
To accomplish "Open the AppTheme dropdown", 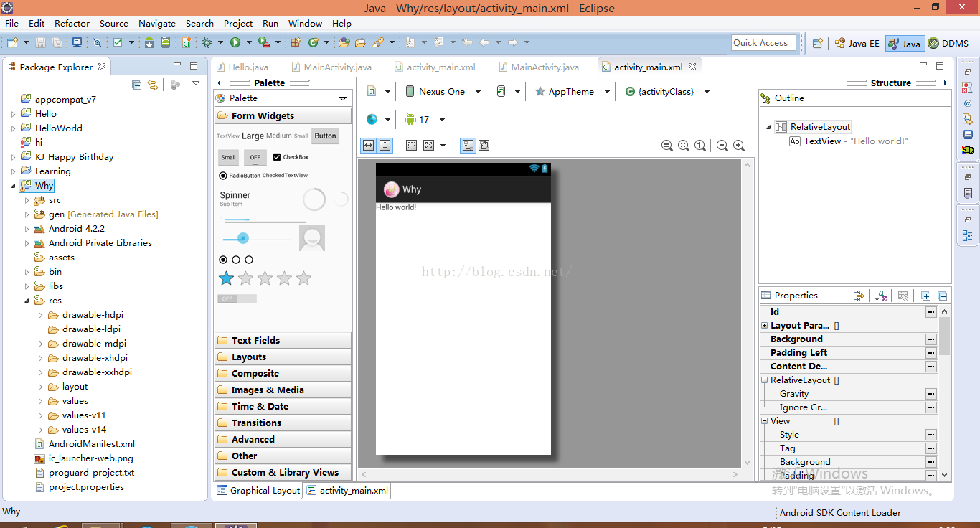I will coord(572,92).
